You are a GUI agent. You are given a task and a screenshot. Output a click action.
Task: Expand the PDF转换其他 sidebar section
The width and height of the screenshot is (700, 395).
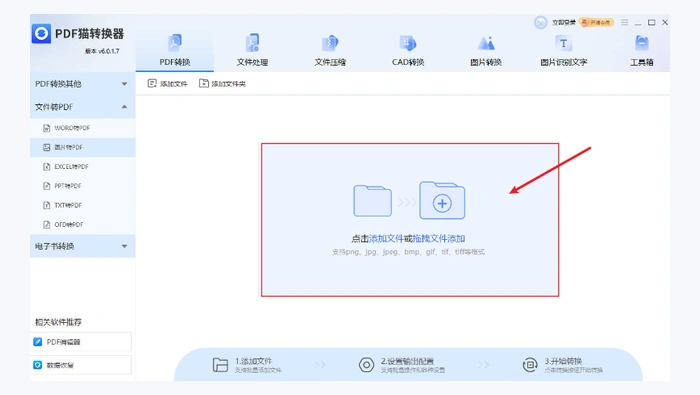click(x=83, y=84)
